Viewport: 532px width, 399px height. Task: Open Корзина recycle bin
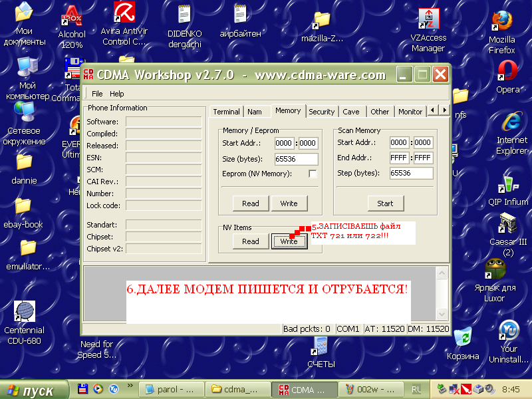pyautogui.click(x=463, y=343)
